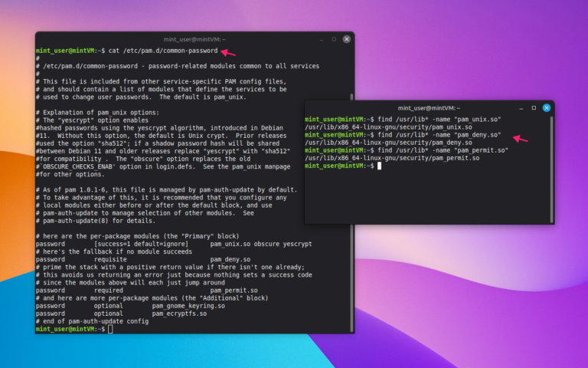Click the output path ending in security/pam_permit.so

tap(392, 158)
